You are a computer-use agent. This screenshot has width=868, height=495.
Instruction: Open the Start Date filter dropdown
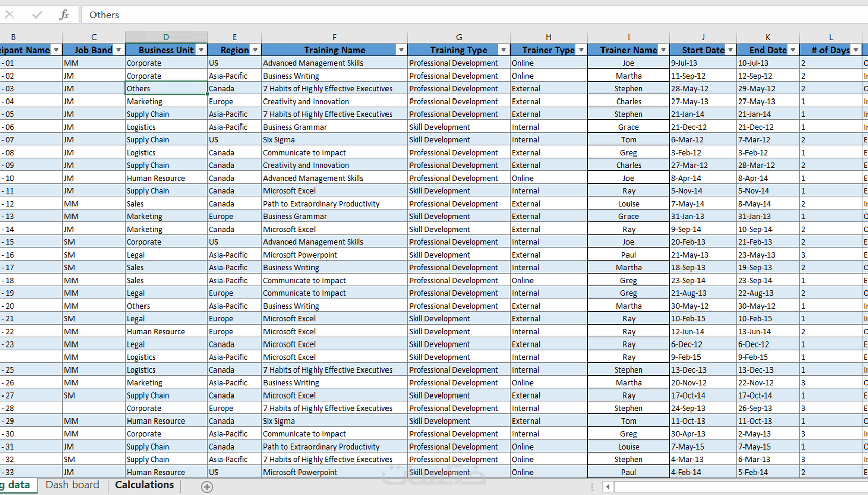point(731,50)
